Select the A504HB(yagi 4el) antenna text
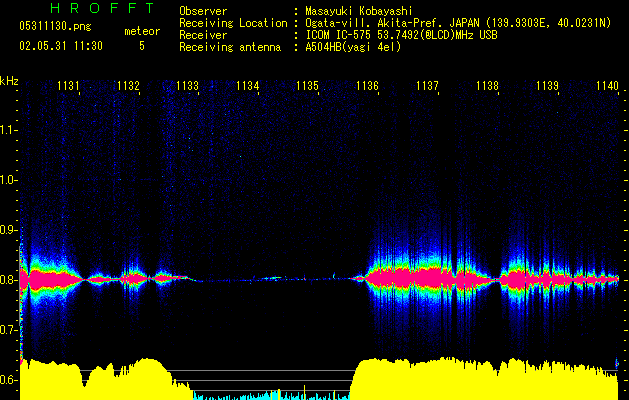629x400 pixels. (353, 47)
